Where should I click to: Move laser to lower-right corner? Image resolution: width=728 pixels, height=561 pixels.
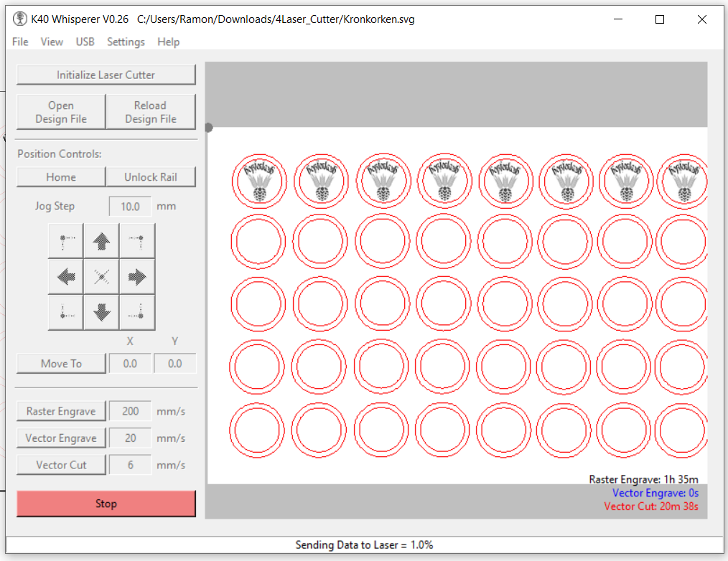tap(137, 313)
